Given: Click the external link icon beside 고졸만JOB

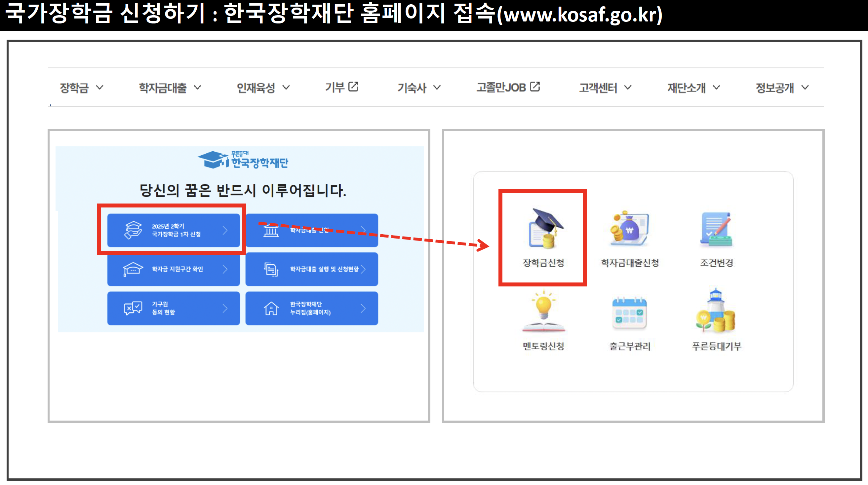Looking at the screenshot, I should [535, 87].
